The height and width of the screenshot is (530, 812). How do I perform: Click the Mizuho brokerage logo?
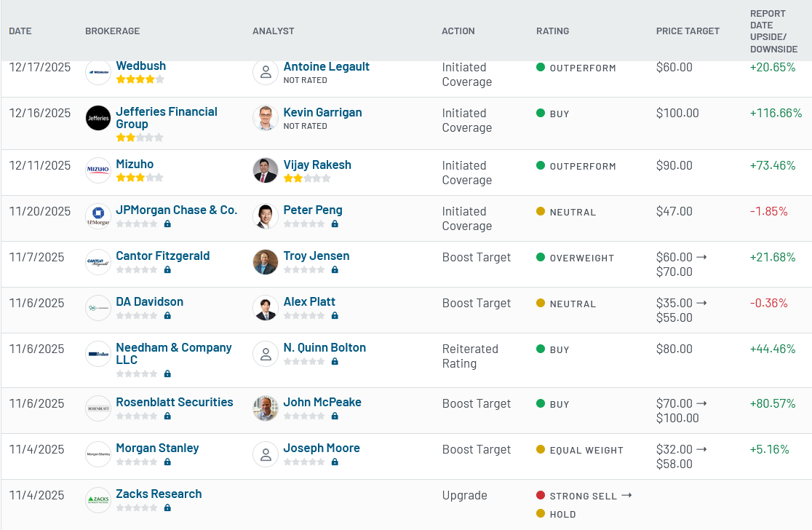(98, 170)
